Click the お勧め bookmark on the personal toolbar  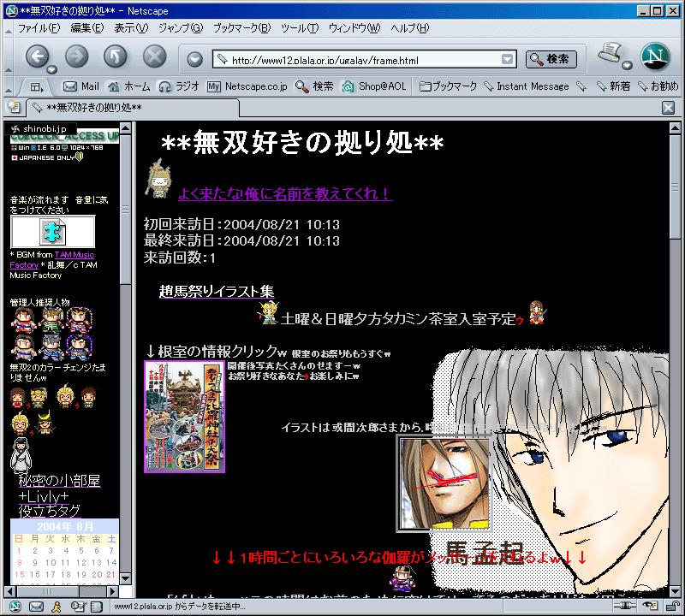pyautogui.click(x=658, y=86)
